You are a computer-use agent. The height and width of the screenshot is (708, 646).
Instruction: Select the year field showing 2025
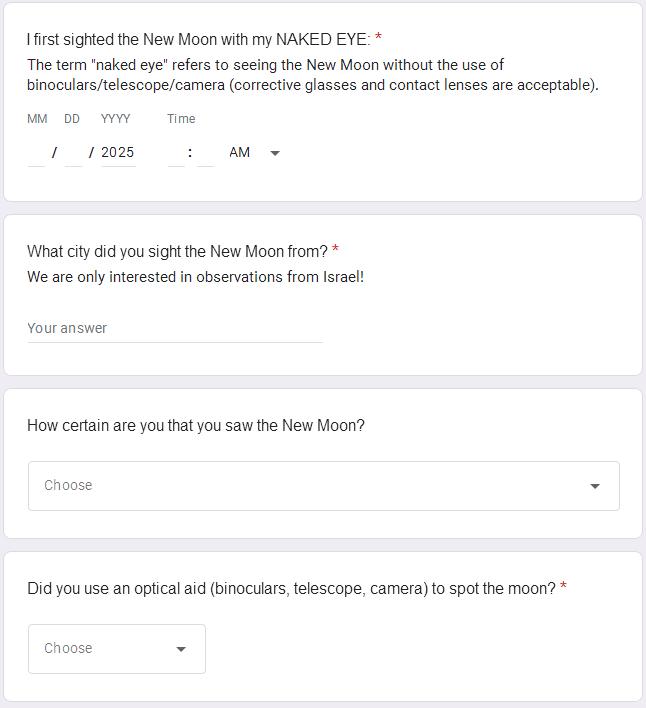tap(118, 153)
